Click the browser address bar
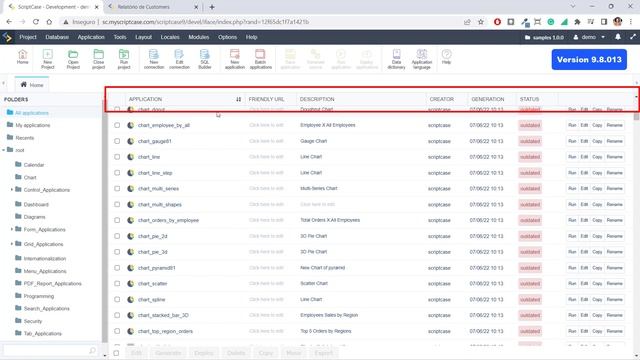This screenshot has height=360, width=640. click(x=261, y=22)
